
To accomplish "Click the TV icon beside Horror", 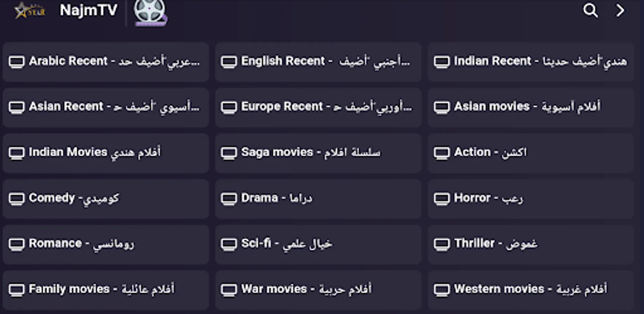I will (442, 199).
